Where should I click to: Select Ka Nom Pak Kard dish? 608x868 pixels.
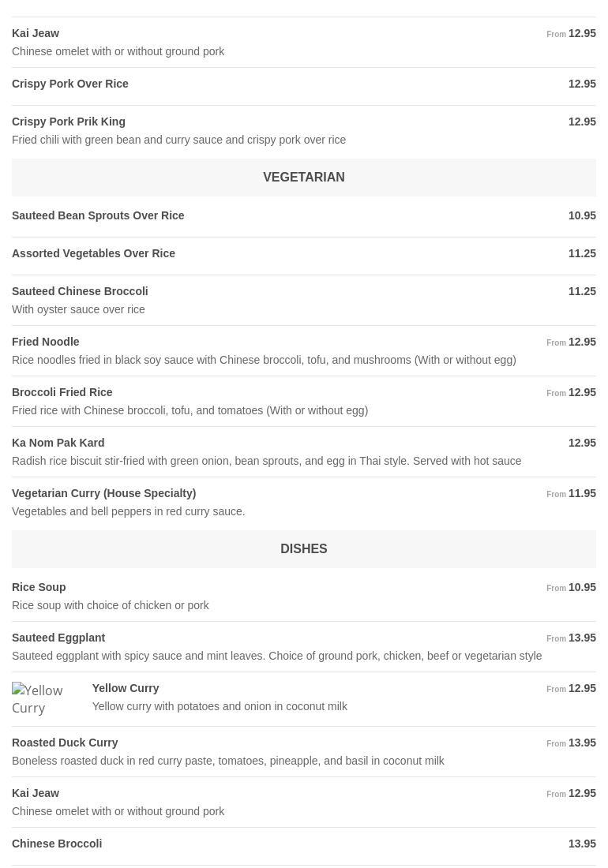click(58, 443)
